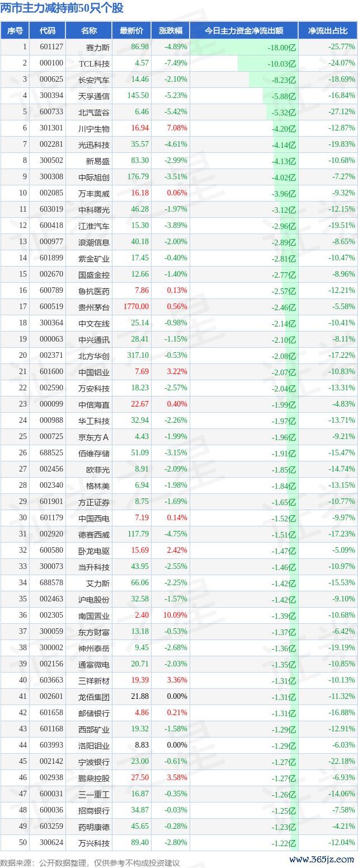Click stock name 药明康德
This screenshot has height=868, width=358.
point(94,827)
